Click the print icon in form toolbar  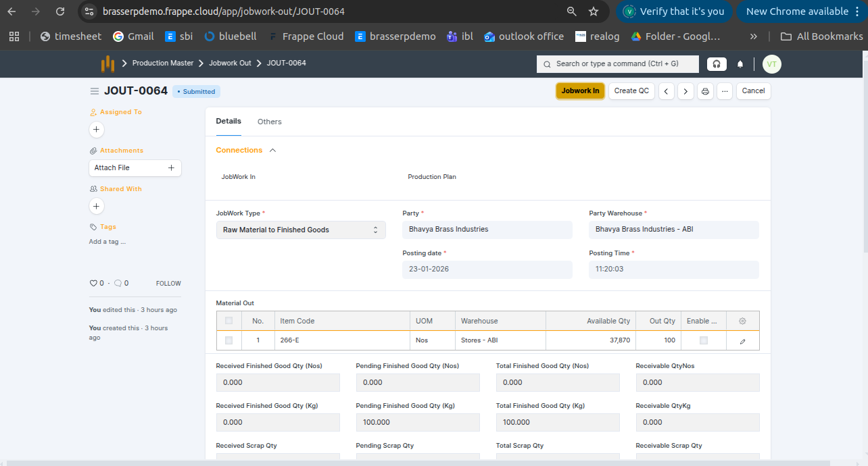705,91
